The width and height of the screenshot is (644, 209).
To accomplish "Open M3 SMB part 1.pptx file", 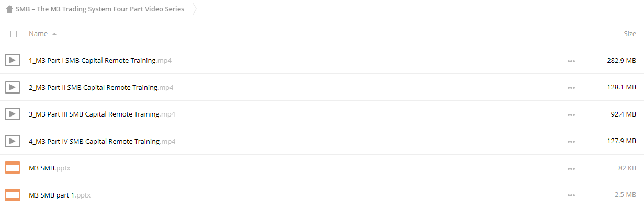I will coord(60,195).
